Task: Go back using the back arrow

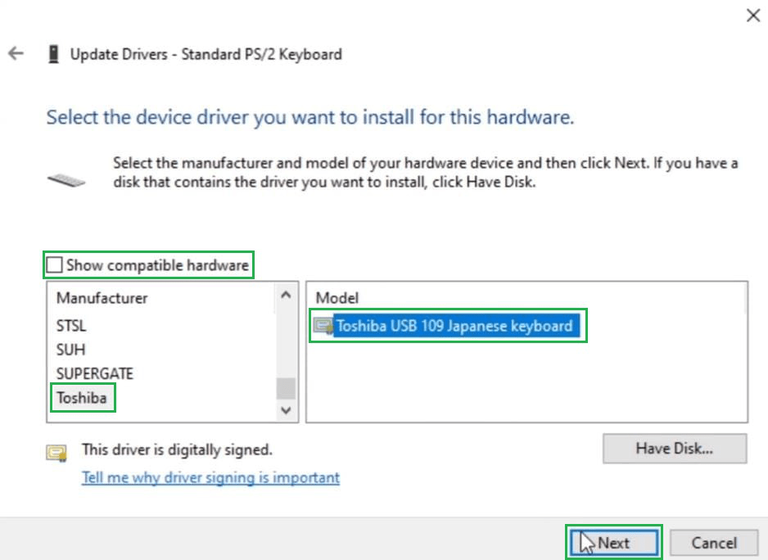Action: pyautogui.click(x=16, y=53)
